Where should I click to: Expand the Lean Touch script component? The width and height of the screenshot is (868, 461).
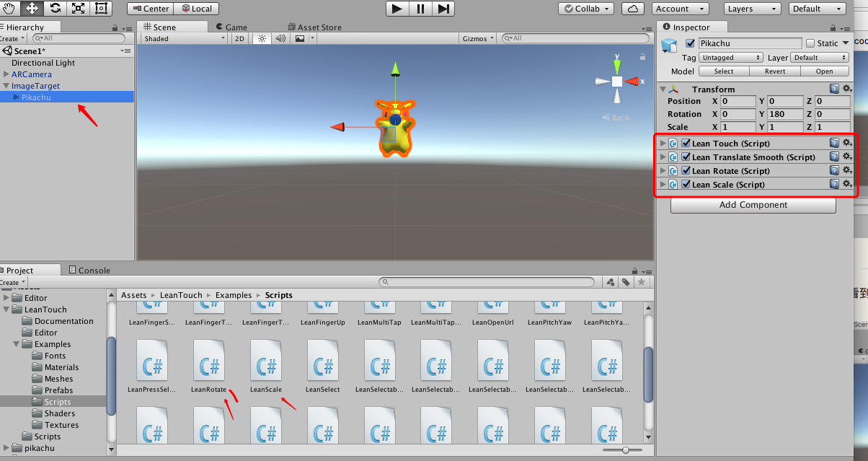click(x=663, y=143)
